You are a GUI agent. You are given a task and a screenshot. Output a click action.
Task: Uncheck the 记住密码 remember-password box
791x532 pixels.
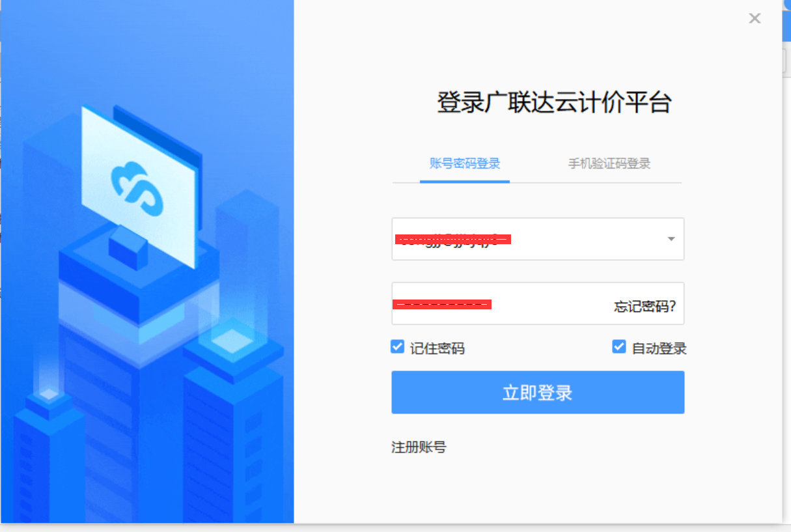pyautogui.click(x=397, y=346)
